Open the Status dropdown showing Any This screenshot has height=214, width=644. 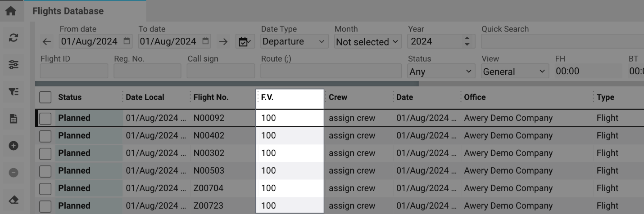tap(441, 71)
